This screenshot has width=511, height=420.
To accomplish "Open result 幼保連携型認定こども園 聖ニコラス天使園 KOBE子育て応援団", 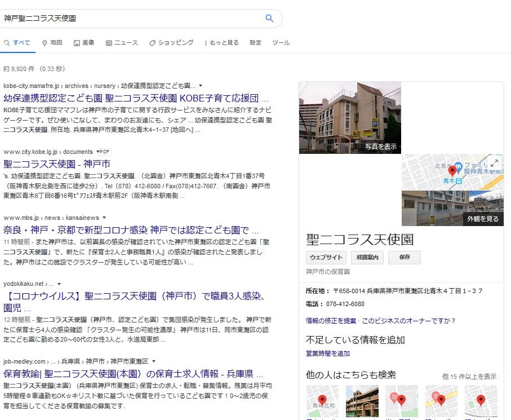I will [x=136, y=98].
